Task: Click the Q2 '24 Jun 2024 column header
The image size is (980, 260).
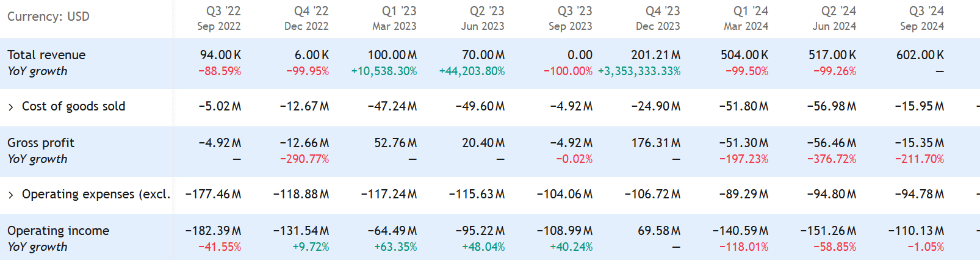Action: click(834, 18)
